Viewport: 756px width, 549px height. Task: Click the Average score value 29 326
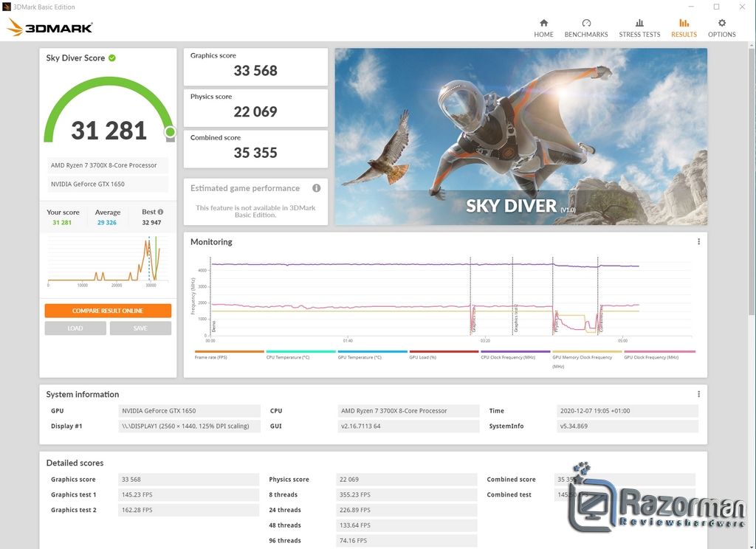(106, 223)
